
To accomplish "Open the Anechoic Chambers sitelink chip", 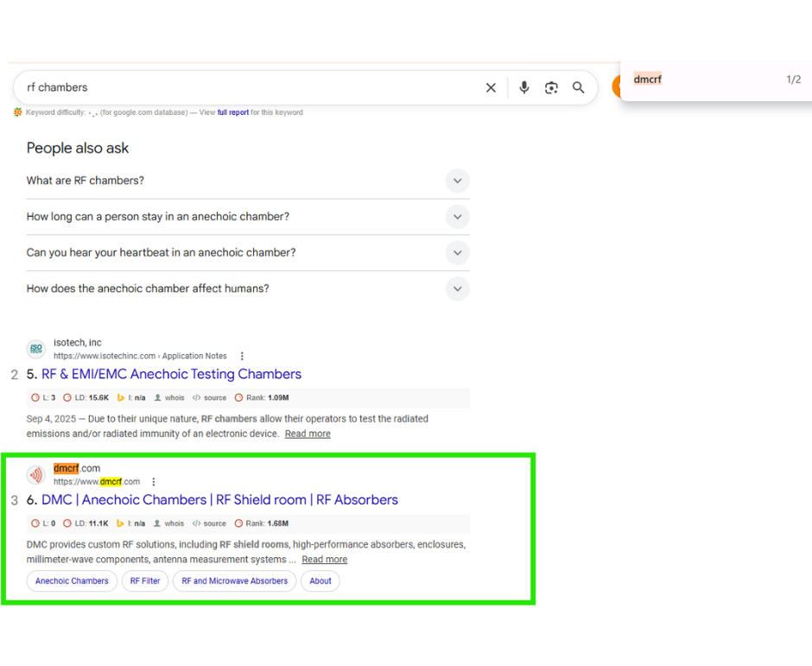I will coord(72,581).
